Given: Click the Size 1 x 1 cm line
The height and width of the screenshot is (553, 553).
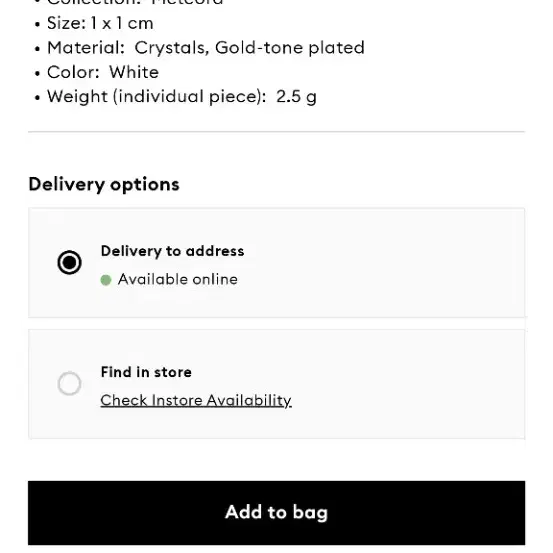Looking at the screenshot, I should [100, 24].
